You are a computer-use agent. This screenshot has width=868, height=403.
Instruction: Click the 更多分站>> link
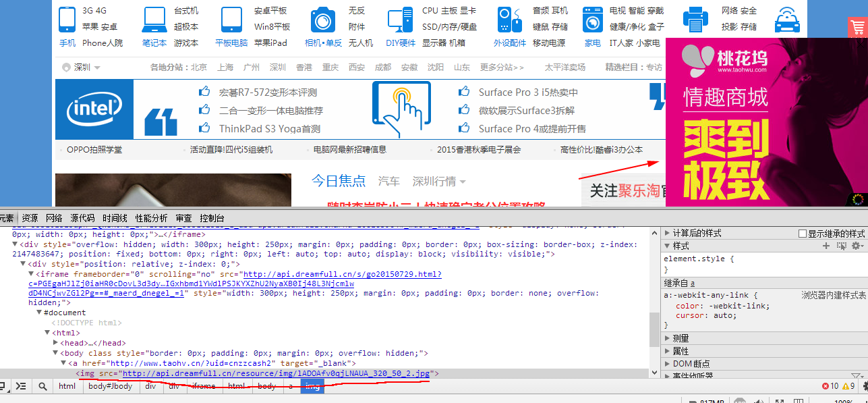pos(502,68)
